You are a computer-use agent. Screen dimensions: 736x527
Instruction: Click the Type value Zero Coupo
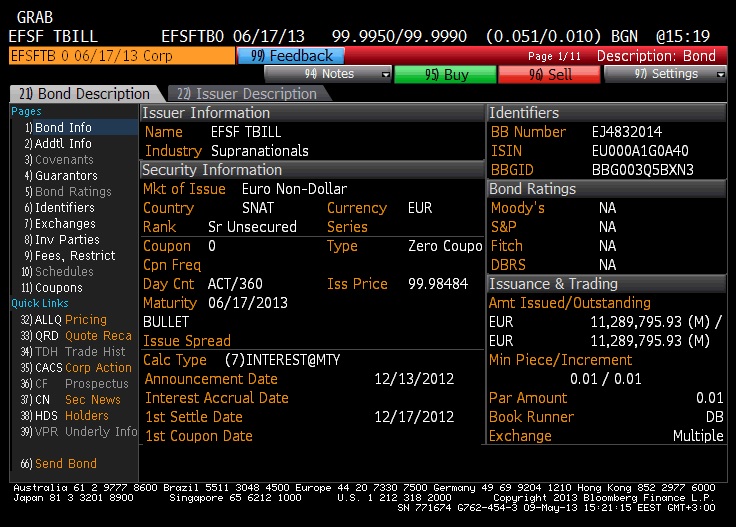tap(445, 246)
